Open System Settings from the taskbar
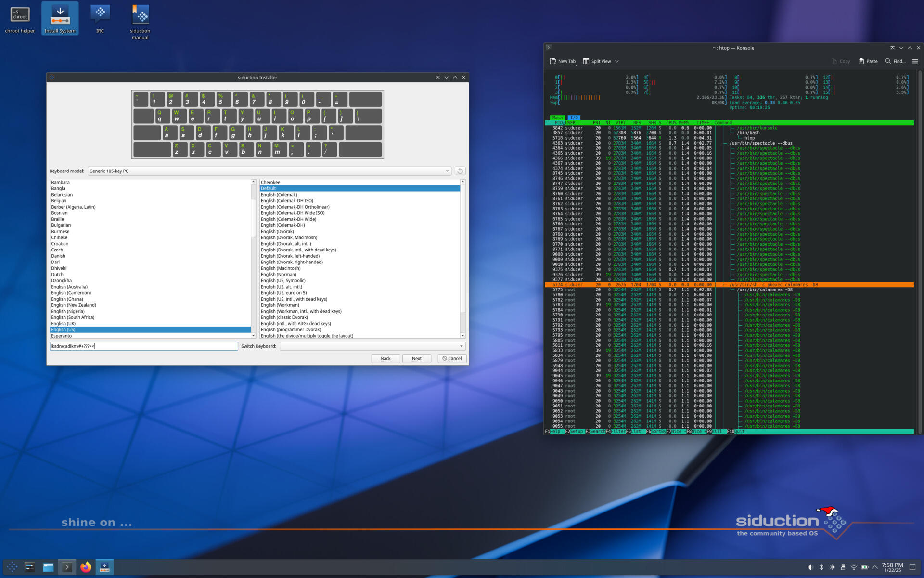Image resolution: width=924 pixels, height=578 pixels. coord(29,567)
